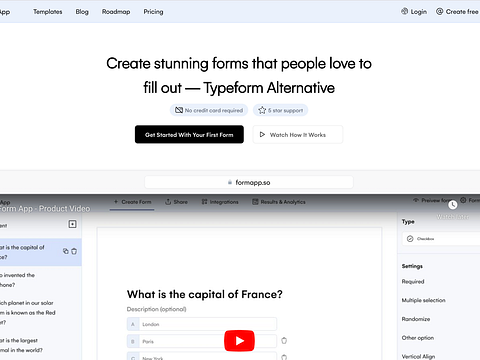Viewport: 480px width, 360px height.
Task: Click the Other option setting label
Action: (418, 338)
